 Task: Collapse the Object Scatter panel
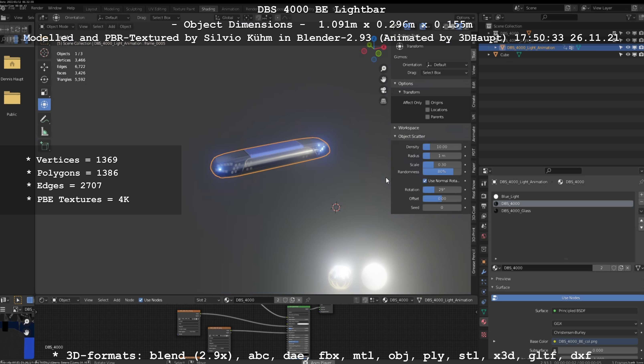tap(411, 136)
